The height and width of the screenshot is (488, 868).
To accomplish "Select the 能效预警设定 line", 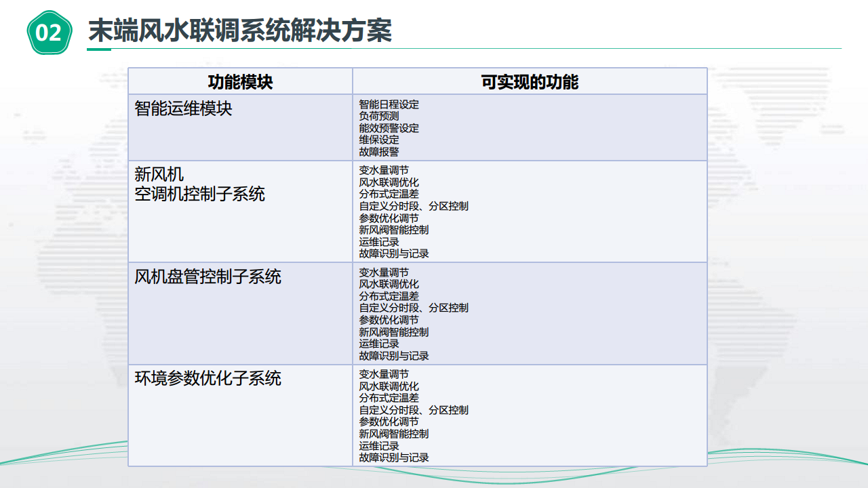I will [389, 128].
